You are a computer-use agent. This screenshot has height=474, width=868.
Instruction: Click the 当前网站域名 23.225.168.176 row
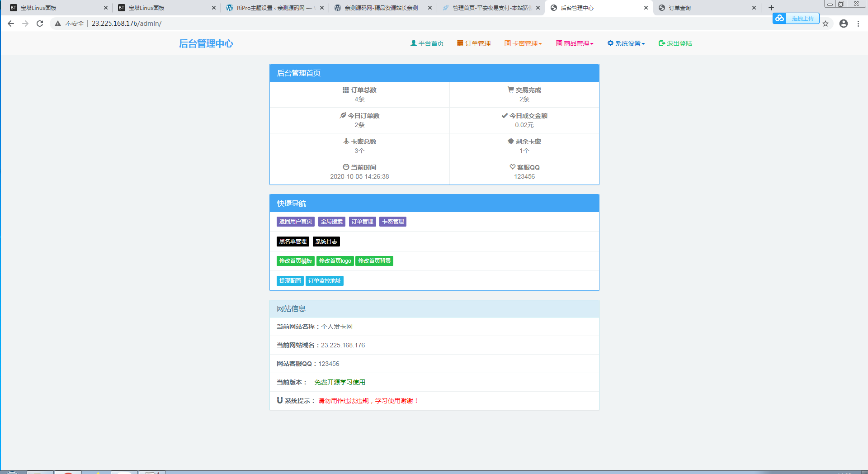[x=434, y=345]
